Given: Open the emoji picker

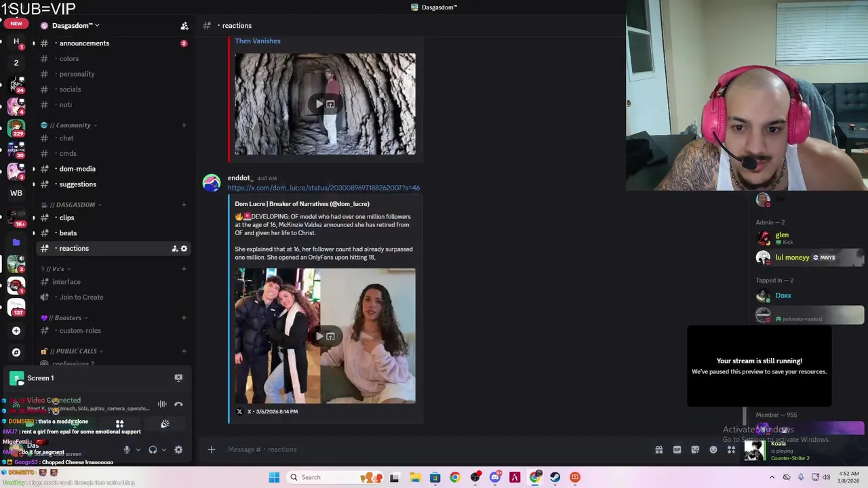Looking at the screenshot, I should click(713, 449).
